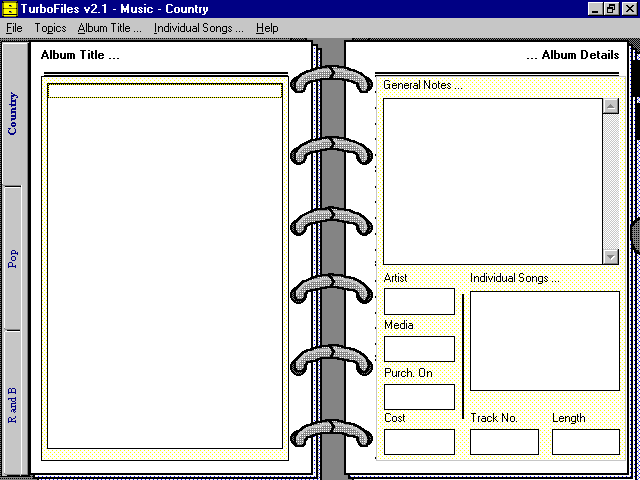Switch to the R and B tab
640x480 pixels.
click(13, 405)
